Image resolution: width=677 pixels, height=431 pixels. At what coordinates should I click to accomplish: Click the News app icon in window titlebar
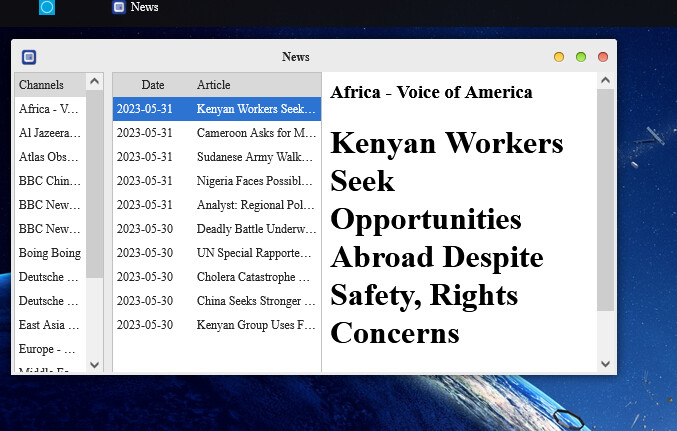(29, 57)
